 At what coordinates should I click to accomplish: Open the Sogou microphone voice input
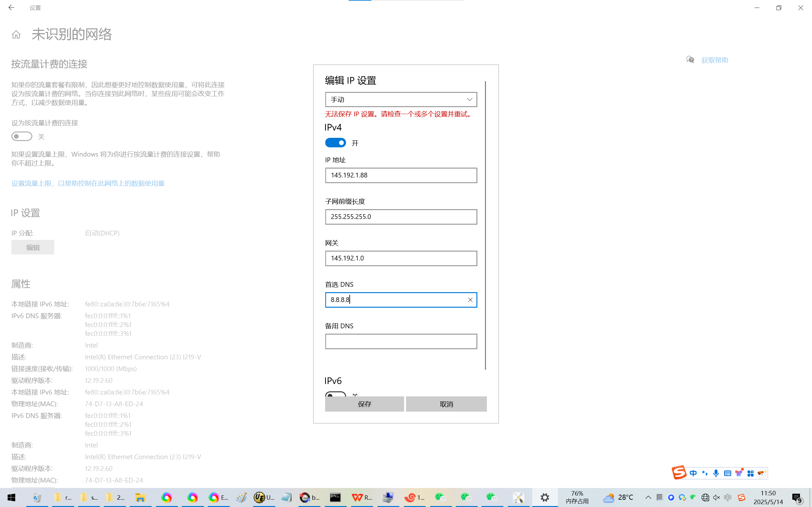point(716,473)
